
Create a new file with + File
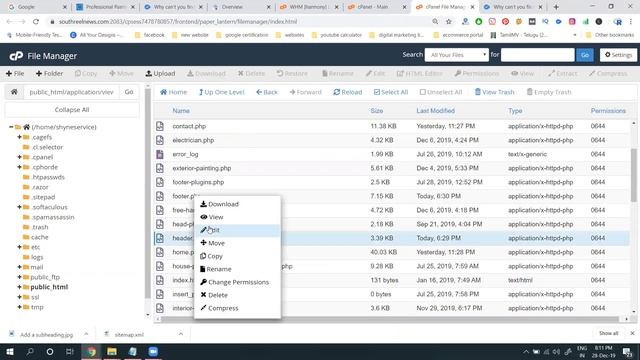click(15, 73)
